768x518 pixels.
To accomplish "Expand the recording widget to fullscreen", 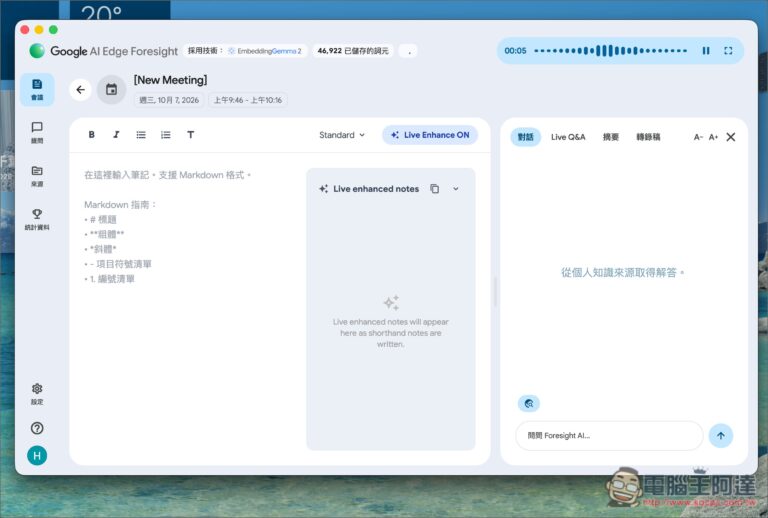I will [728, 51].
